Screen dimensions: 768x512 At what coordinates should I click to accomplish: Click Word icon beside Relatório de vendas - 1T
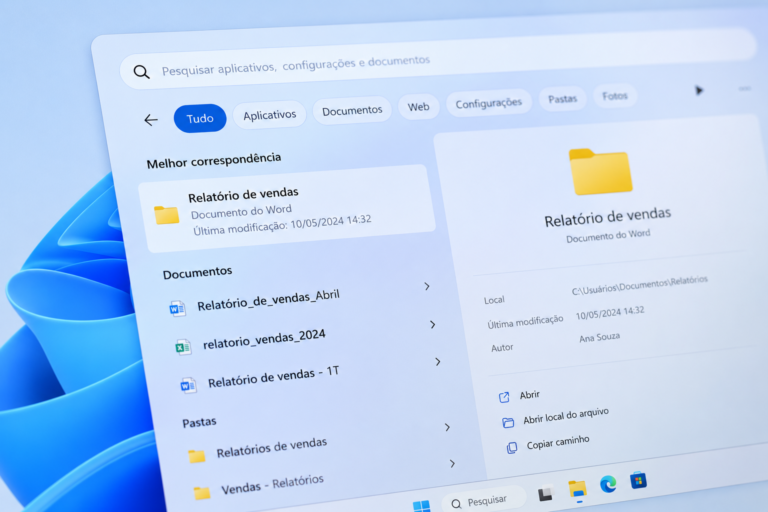tap(188, 386)
